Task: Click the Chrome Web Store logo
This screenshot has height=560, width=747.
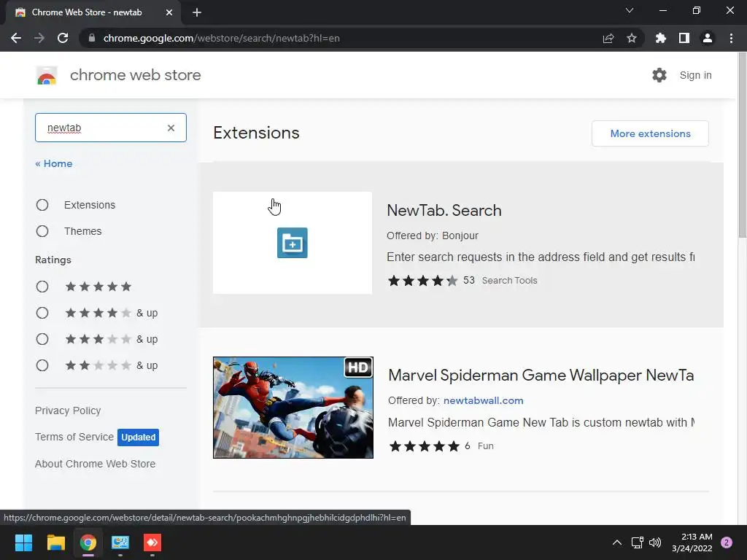Action: 47,75
